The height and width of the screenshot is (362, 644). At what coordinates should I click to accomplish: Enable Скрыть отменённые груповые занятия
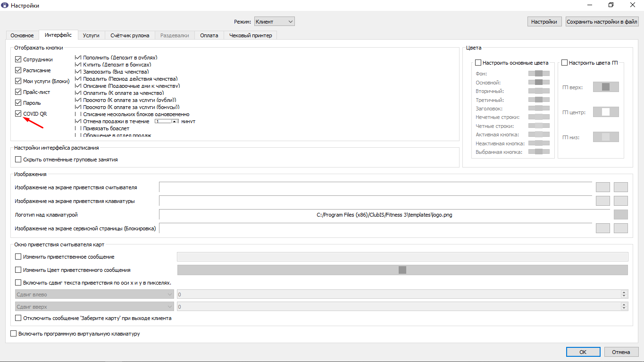tap(18, 160)
